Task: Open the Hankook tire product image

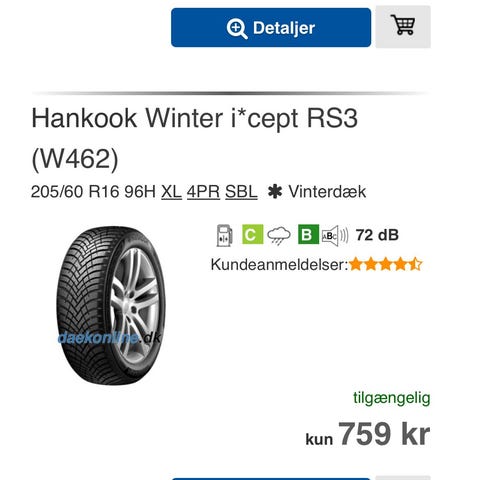Action: pos(110,306)
